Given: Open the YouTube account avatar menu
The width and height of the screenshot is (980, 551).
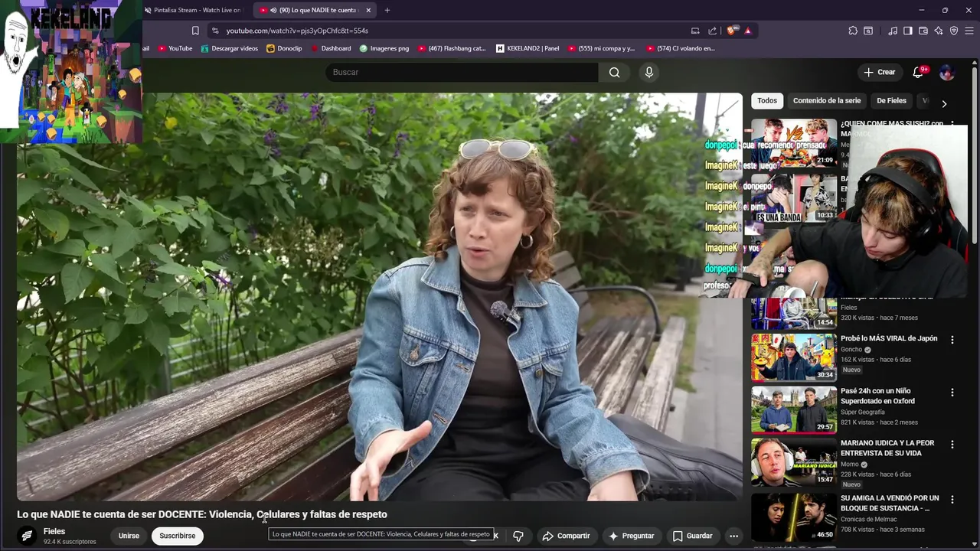Looking at the screenshot, I should coord(946,72).
